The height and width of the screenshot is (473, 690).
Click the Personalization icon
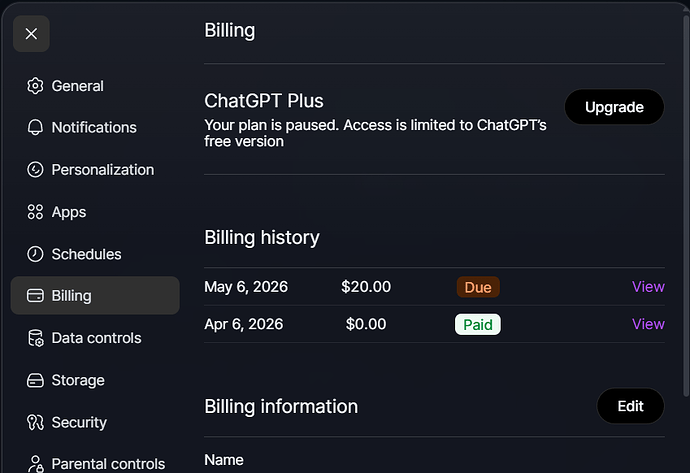(x=35, y=169)
